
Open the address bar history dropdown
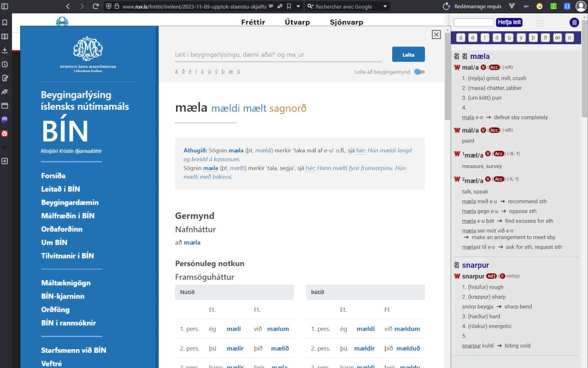pos(298,6)
